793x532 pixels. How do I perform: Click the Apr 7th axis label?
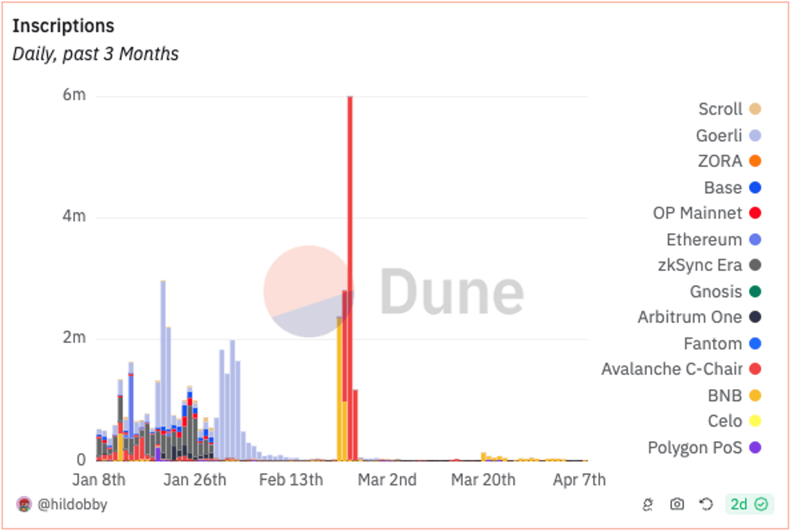click(579, 480)
